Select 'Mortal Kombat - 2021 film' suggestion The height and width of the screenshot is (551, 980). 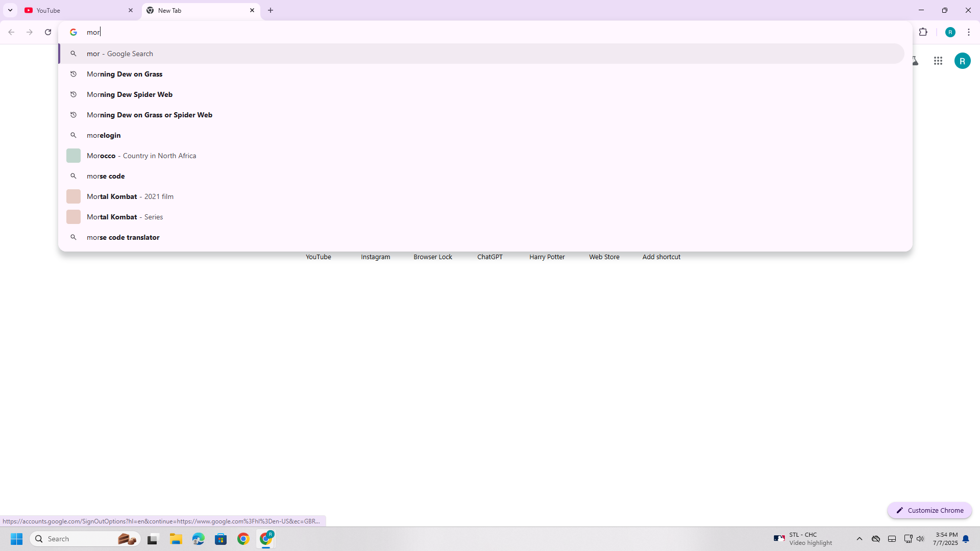[x=481, y=196]
